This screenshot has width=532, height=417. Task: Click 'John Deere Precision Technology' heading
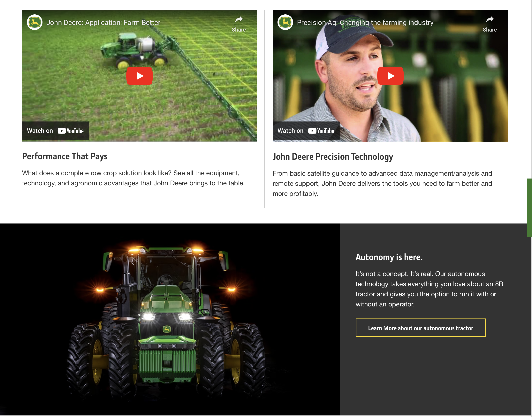point(333,157)
